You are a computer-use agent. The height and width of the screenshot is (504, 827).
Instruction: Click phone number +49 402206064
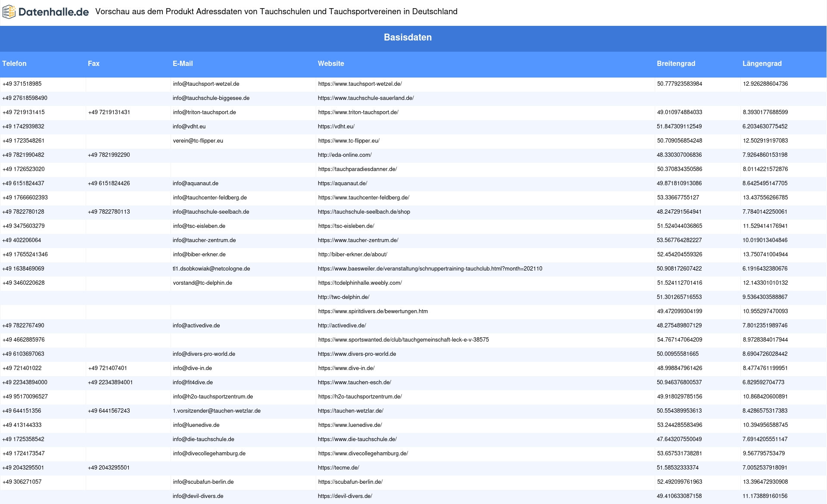(22, 240)
